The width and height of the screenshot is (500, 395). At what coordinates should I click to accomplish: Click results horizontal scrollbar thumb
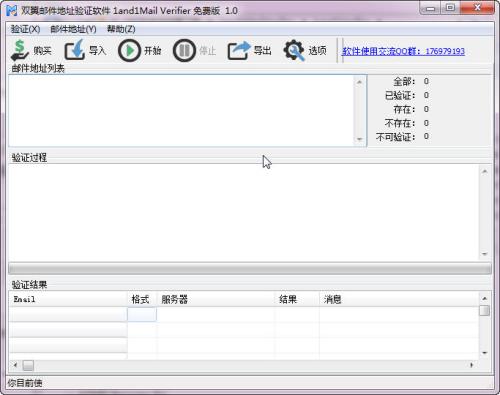(28, 366)
